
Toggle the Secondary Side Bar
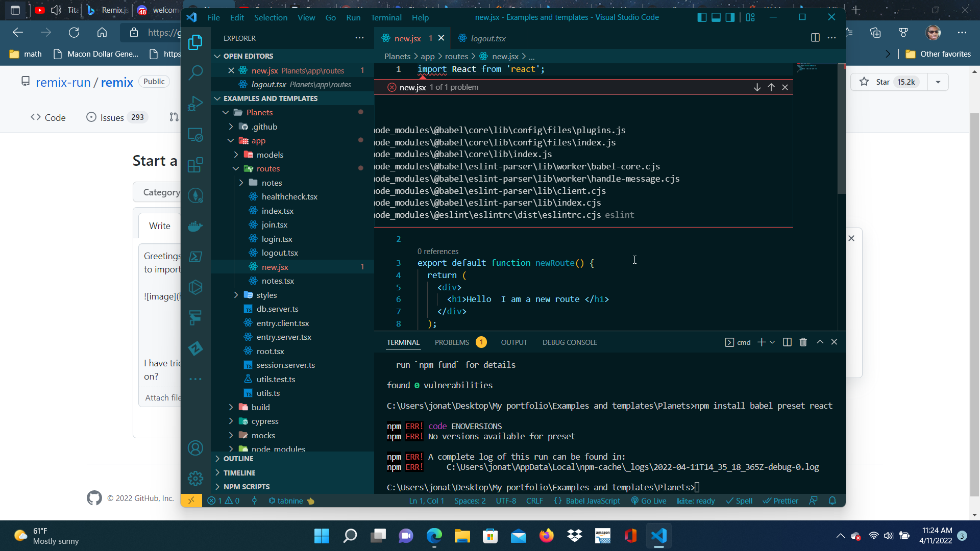[730, 17]
